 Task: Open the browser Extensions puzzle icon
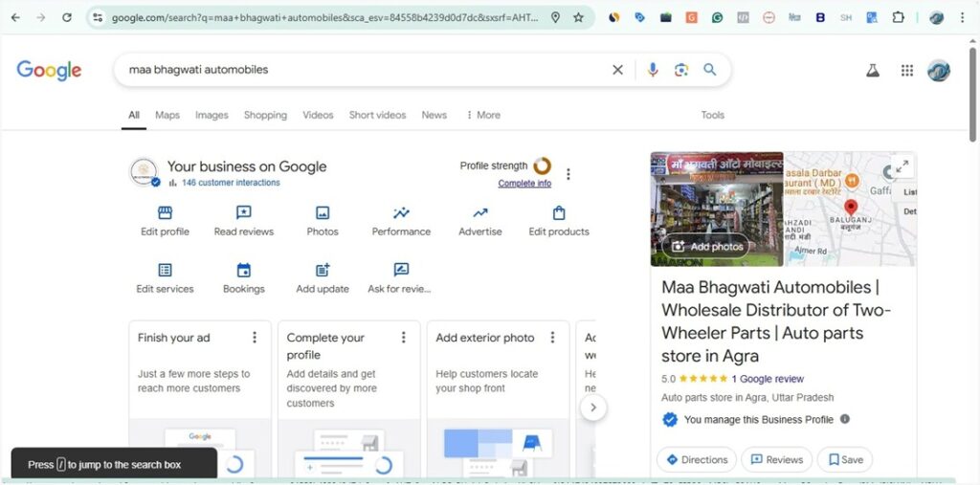click(x=898, y=17)
